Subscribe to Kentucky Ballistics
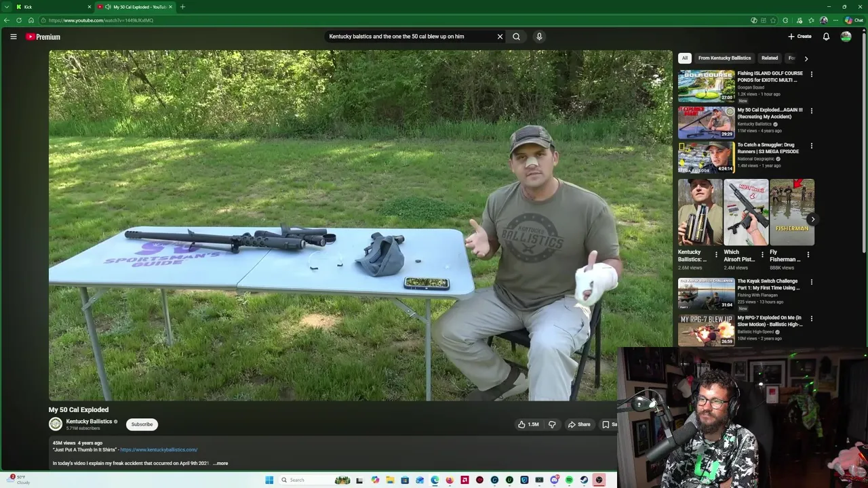Viewport: 868px width, 488px height. click(x=142, y=424)
